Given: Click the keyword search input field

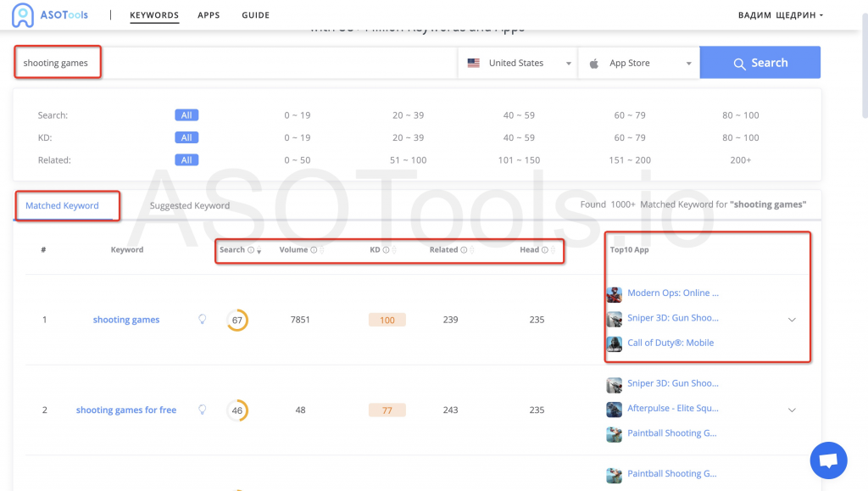Looking at the screenshot, I should click(254, 63).
